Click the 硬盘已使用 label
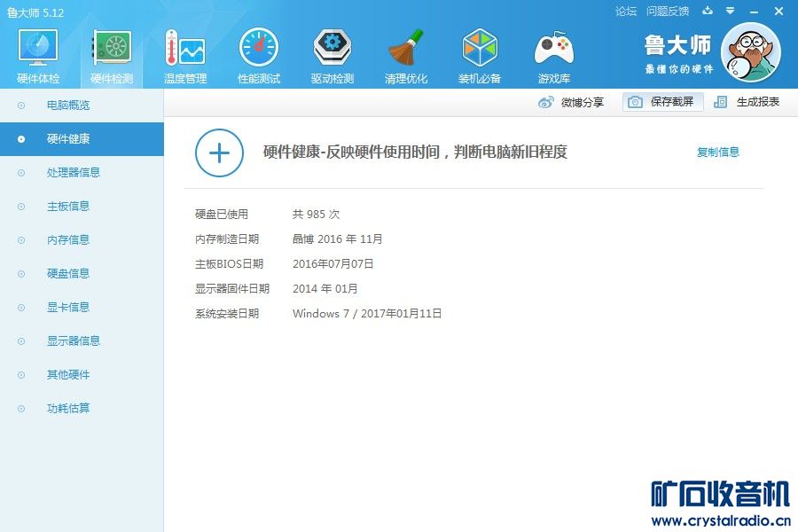This screenshot has height=532, width=798. 222,215
